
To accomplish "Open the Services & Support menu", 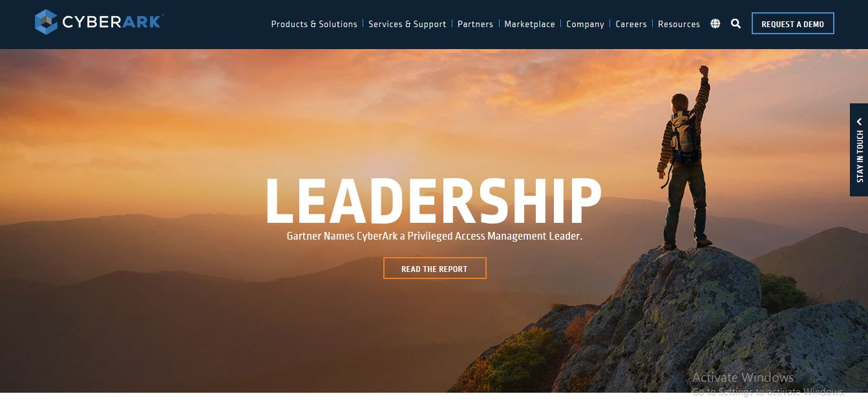I will coord(407,24).
